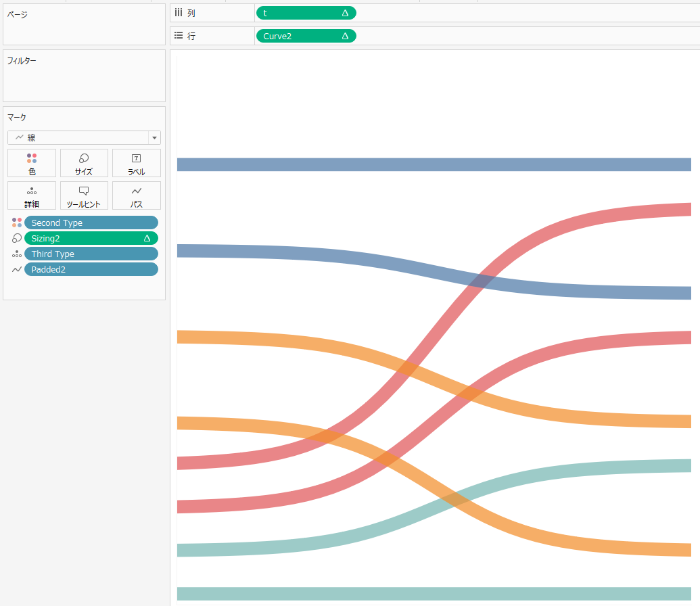Click the size icon beside Sizing2

point(17,238)
